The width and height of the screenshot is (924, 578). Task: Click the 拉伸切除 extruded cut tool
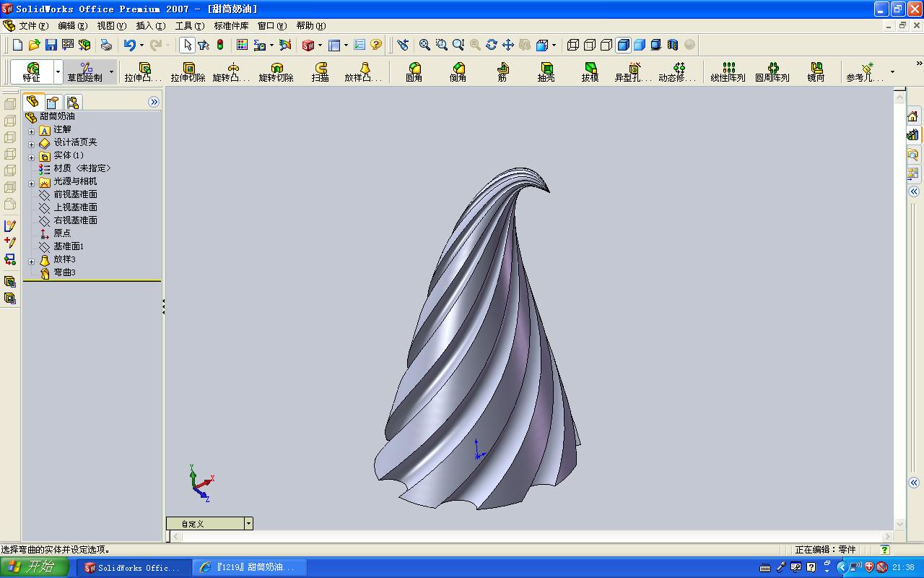[x=188, y=72]
